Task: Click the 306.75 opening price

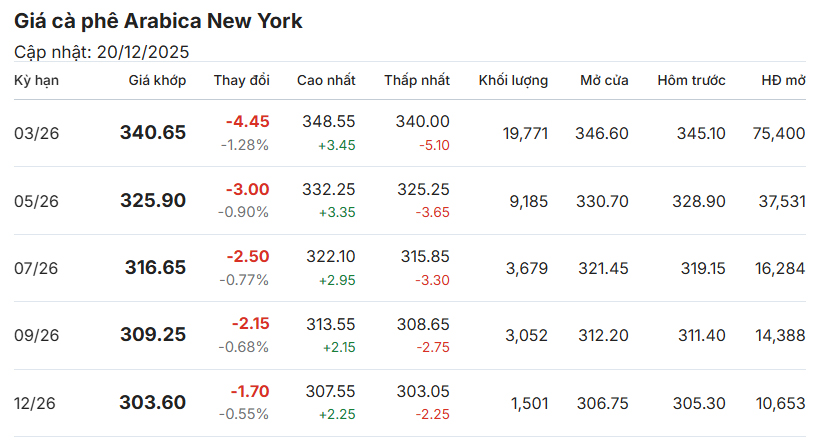Action: 602,403
